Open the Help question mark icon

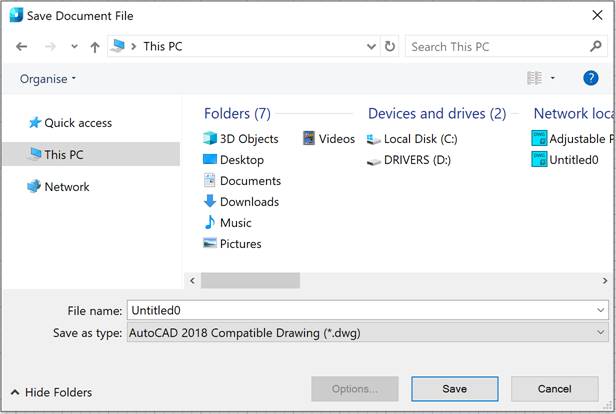(590, 78)
